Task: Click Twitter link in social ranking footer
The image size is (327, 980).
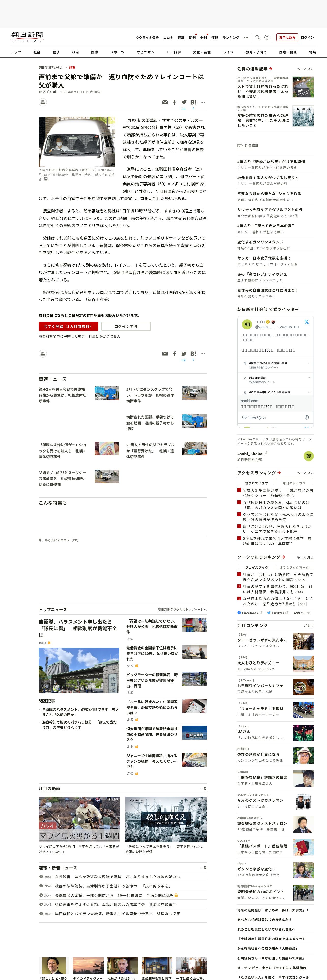Action: pyautogui.click(x=278, y=613)
